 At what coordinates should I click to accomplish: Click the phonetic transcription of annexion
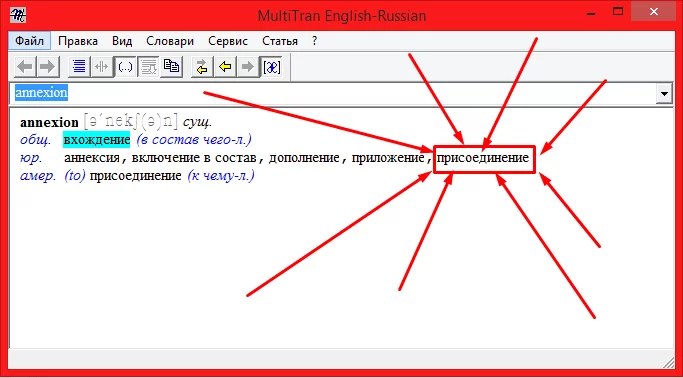(131, 122)
